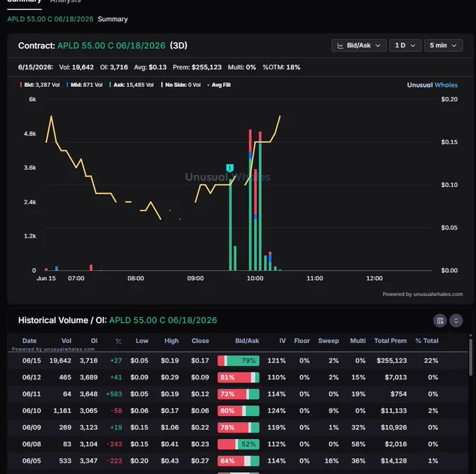
Task: Click the alert flag marker on the chart
Action: tap(230, 168)
